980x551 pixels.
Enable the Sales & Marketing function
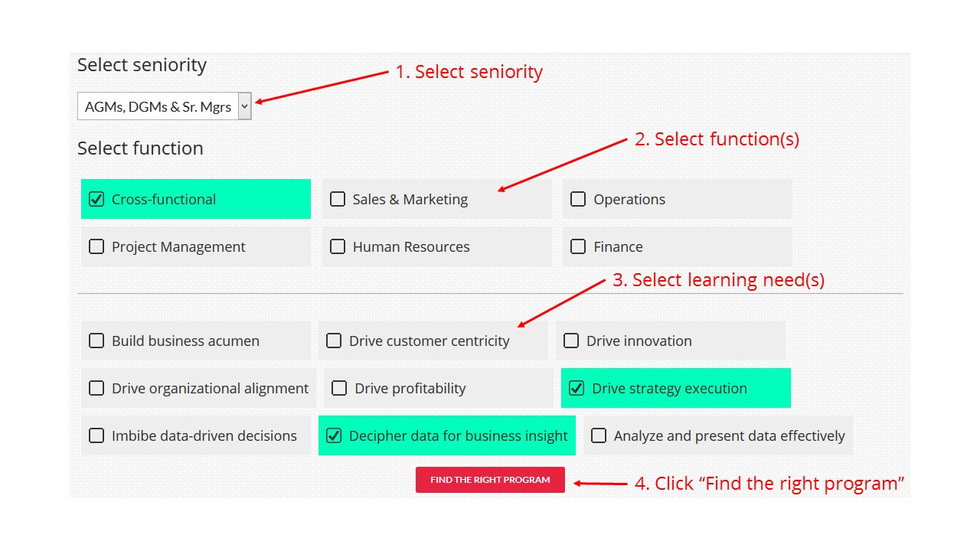338,199
